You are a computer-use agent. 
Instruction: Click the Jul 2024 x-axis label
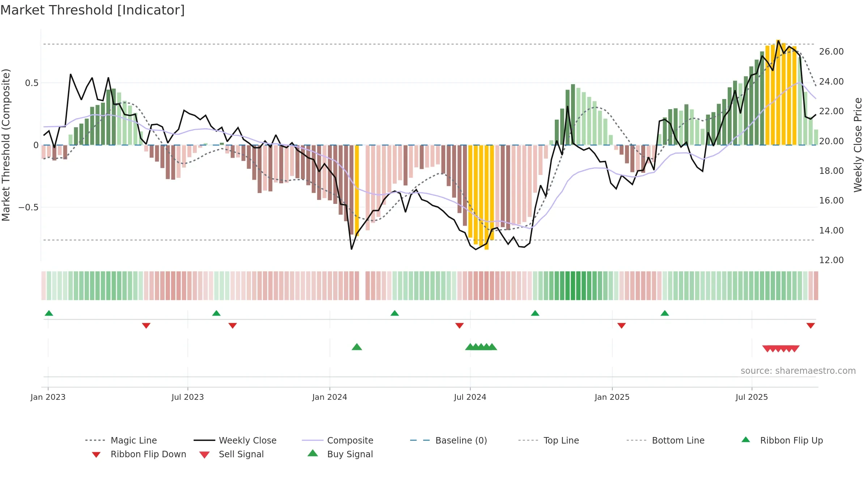[470, 397]
